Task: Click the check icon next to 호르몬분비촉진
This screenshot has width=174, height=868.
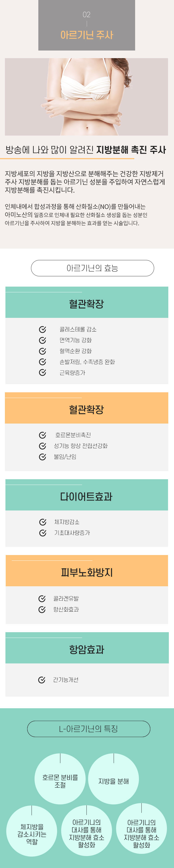Action: [42, 435]
